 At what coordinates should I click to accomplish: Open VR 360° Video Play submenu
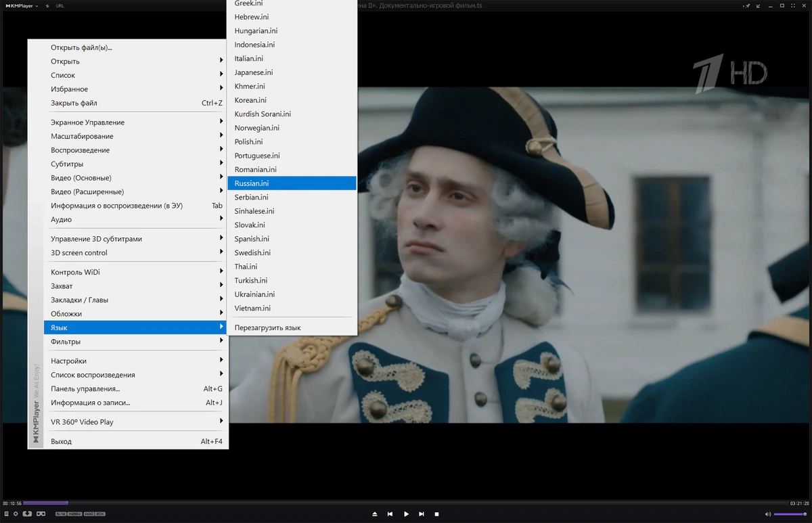[x=136, y=422]
